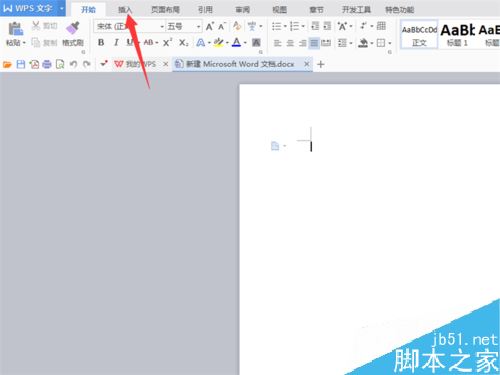Expand the borders dropdown arrow
The image size is (500, 375).
pos(390,43)
